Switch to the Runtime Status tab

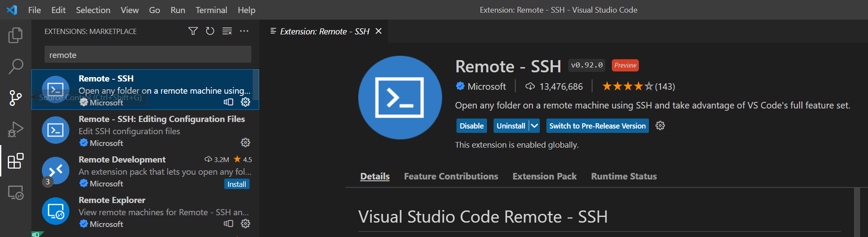[x=624, y=176]
